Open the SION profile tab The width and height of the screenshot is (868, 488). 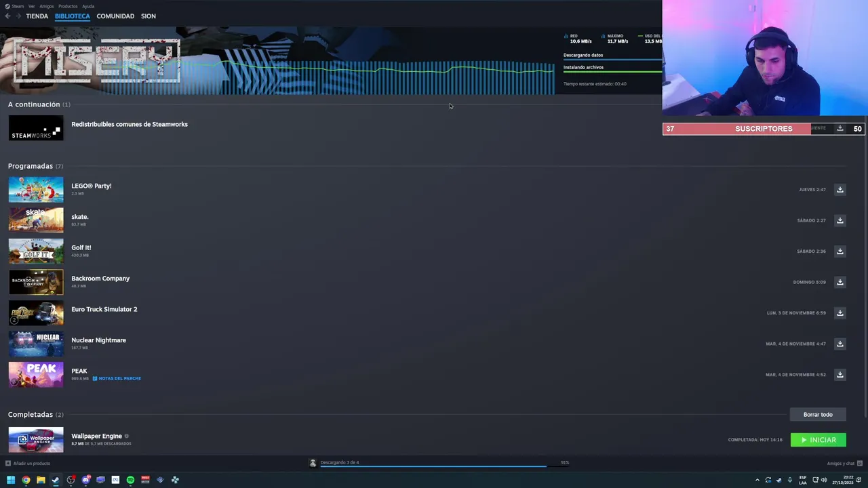149,16
